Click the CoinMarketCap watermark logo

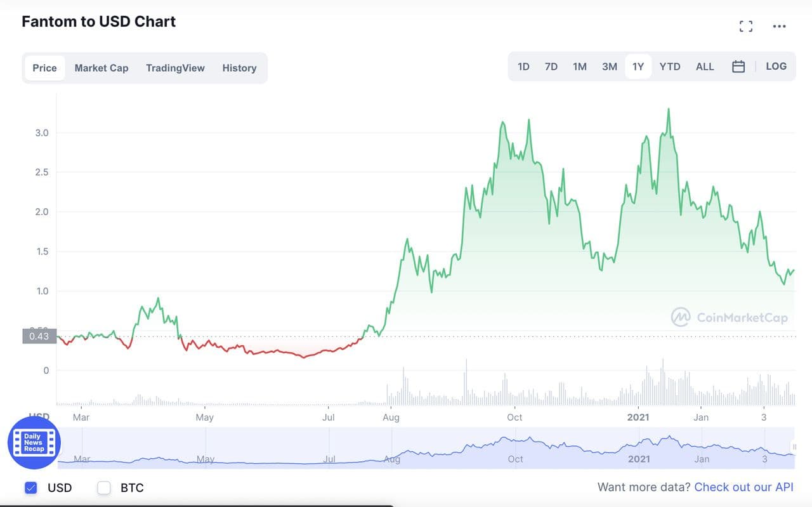tap(730, 317)
